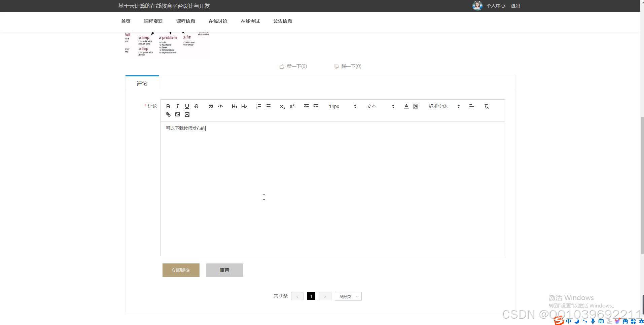
Task: Insert a code block
Action: click(220, 106)
